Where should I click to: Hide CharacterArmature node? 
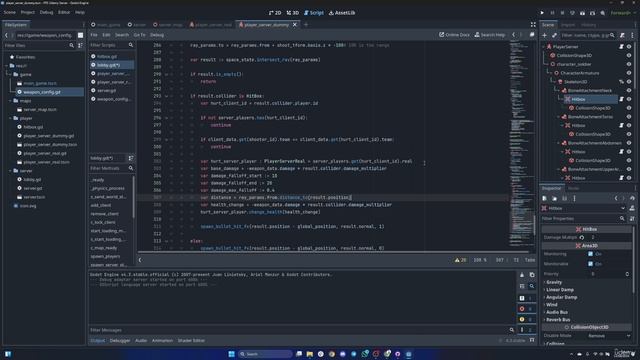click(629, 73)
